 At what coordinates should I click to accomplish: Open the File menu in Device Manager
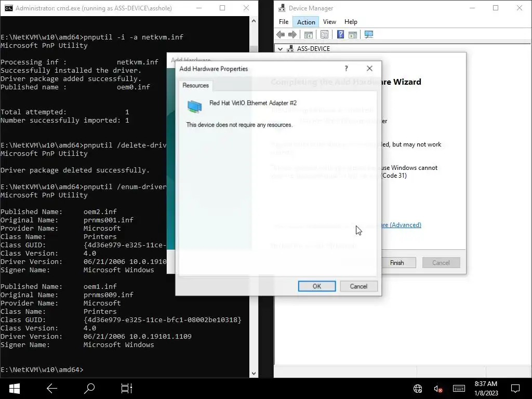pyautogui.click(x=284, y=22)
